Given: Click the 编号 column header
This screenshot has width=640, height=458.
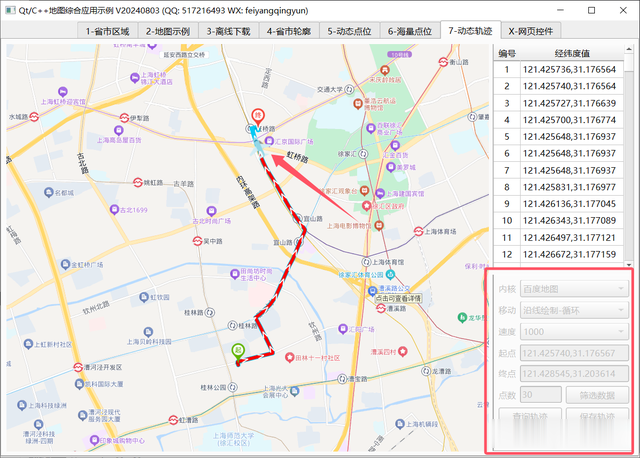Looking at the screenshot, I should point(507,53).
